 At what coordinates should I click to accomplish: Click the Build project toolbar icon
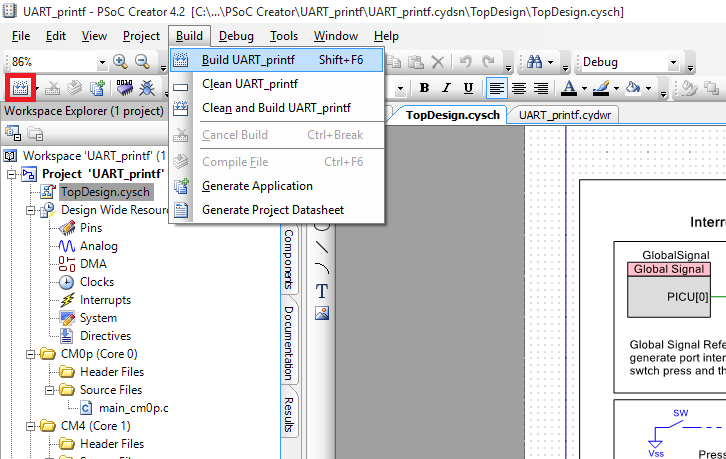(20, 88)
